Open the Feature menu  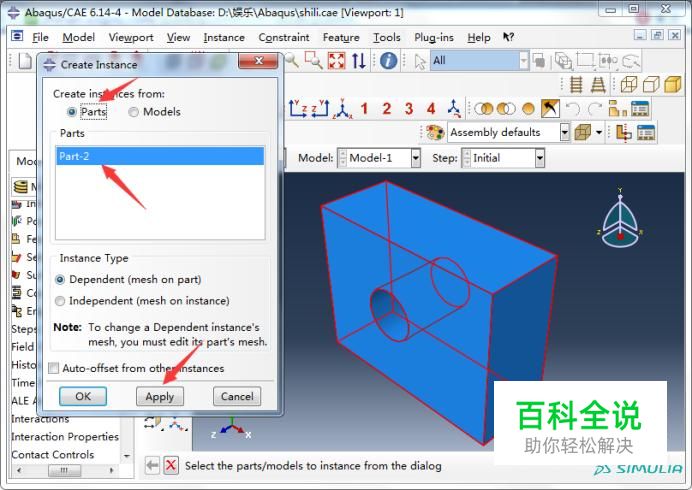click(341, 38)
